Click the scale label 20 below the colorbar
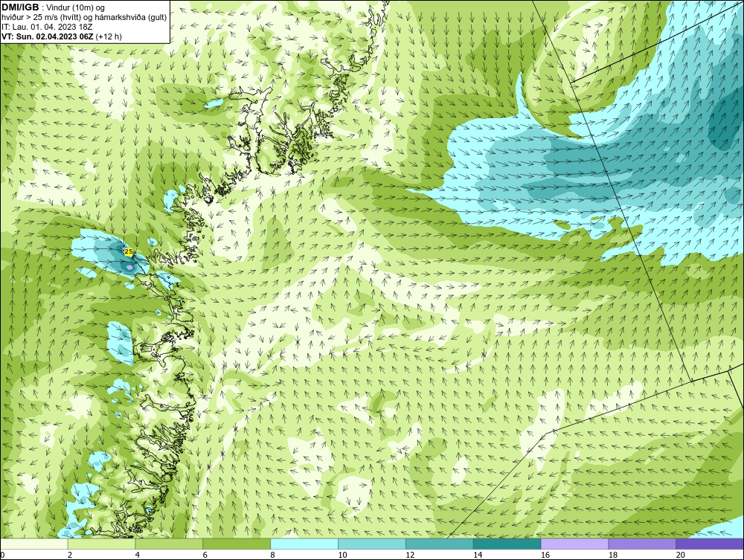 point(681,555)
